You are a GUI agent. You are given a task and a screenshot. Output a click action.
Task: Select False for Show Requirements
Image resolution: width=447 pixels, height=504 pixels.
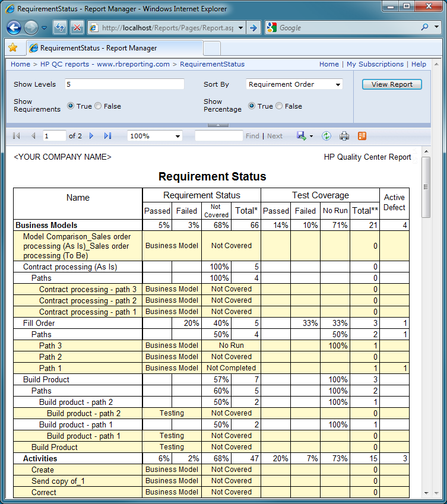98,106
